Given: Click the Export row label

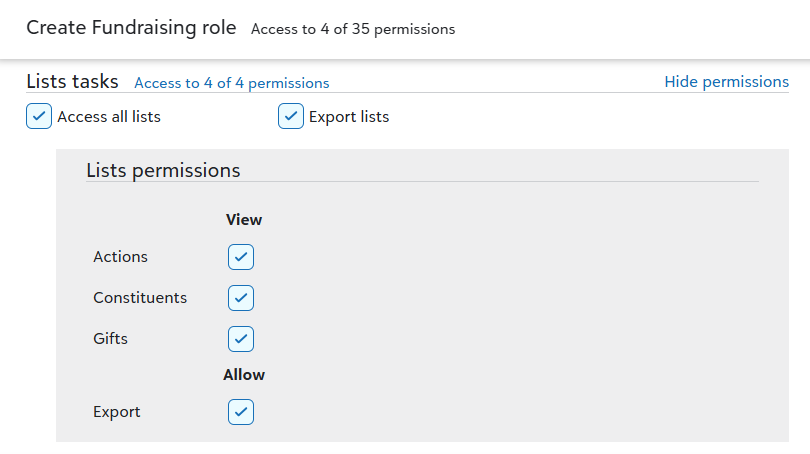Looking at the screenshot, I should [117, 412].
